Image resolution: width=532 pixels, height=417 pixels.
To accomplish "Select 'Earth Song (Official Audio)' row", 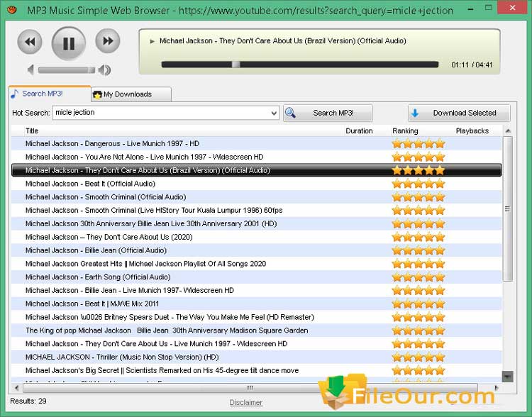I will (x=257, y=277).
